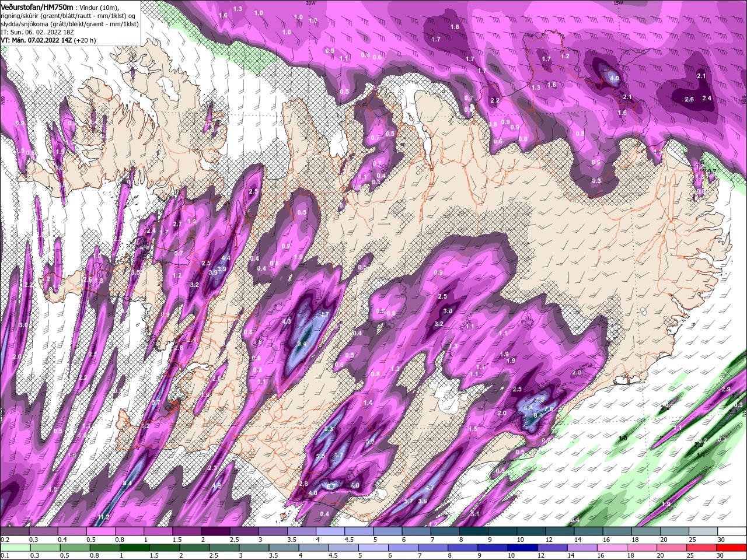Screen dimensions: 747x560
Task: Click the 8.3 precipitation value on the map
Action: coord(328,429)
